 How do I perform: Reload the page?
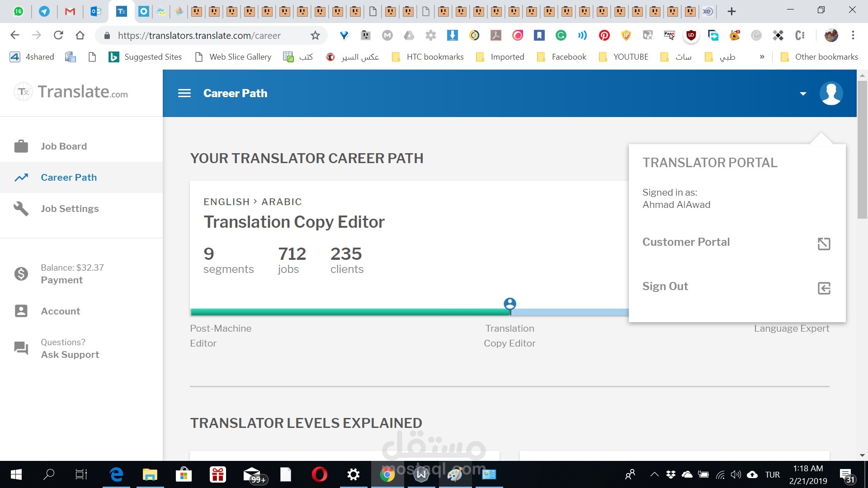click(x=58, y=35)
